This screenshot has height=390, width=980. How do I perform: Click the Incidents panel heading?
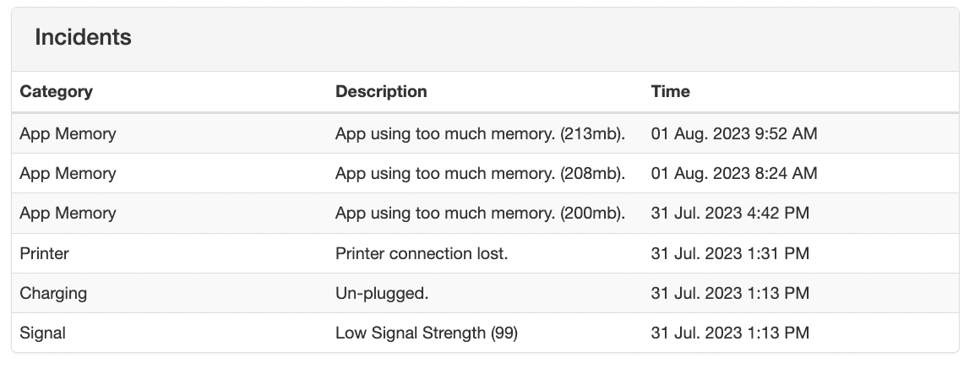tap(83, 37)
